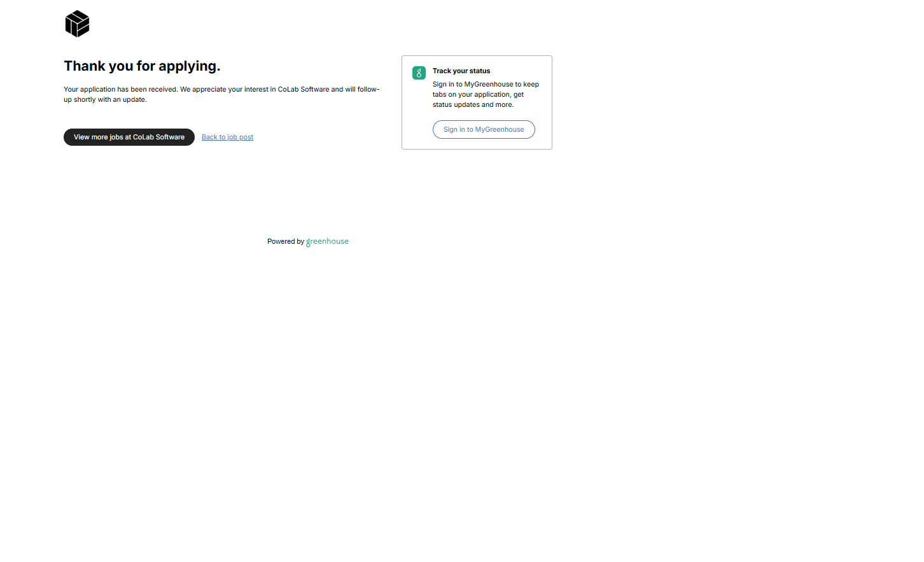
Task: Click the 'tabs on your application, get' line
Action: click(x=478, y=95)
